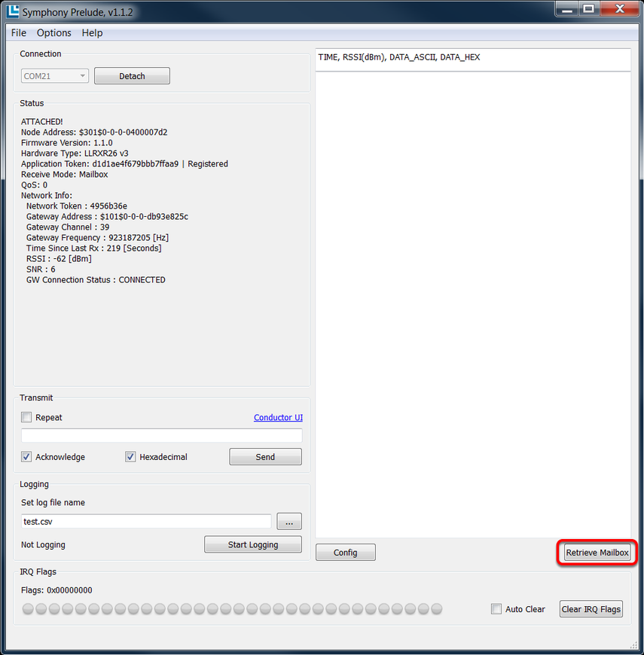Open the Options menu
Viewport: 644px width, 655px height.
coord(54,33)
